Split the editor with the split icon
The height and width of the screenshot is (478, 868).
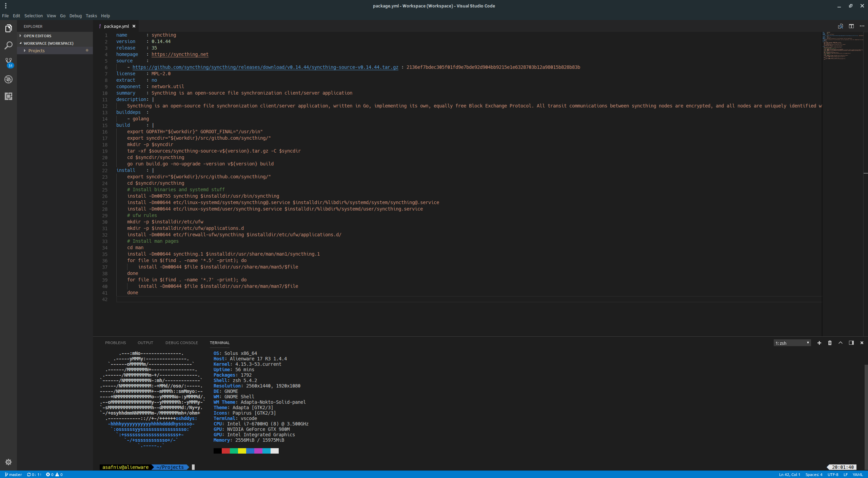click(851, 26)
